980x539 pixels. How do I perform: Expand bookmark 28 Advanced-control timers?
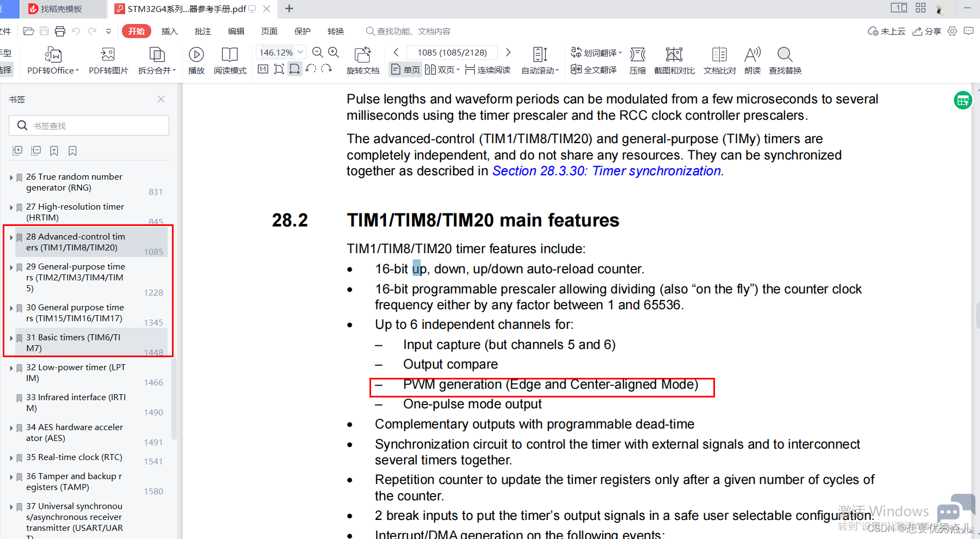click(x=11, y=237)
